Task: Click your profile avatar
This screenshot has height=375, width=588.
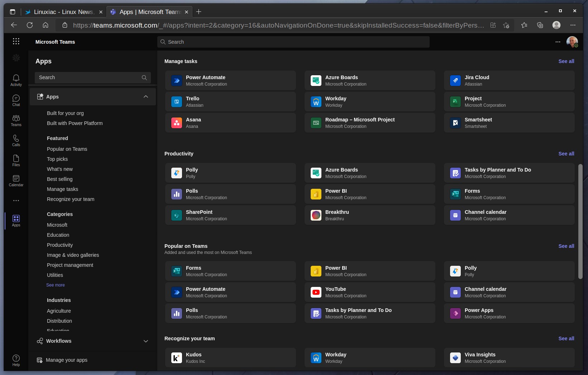Action: coord(572,42)
